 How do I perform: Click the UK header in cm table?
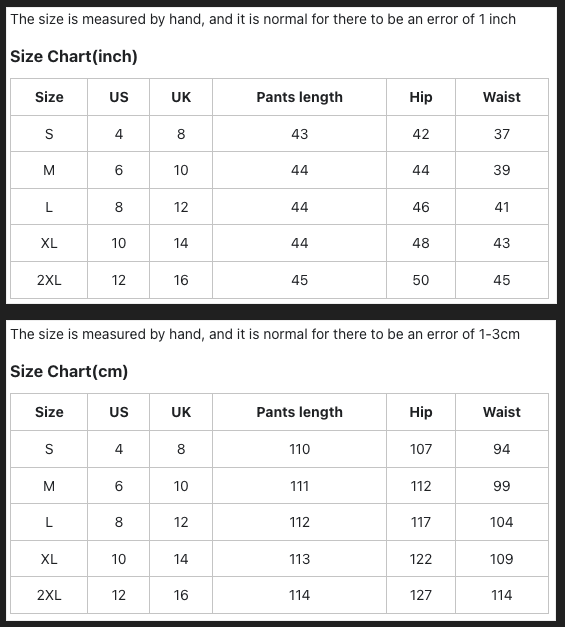point(181,412)
